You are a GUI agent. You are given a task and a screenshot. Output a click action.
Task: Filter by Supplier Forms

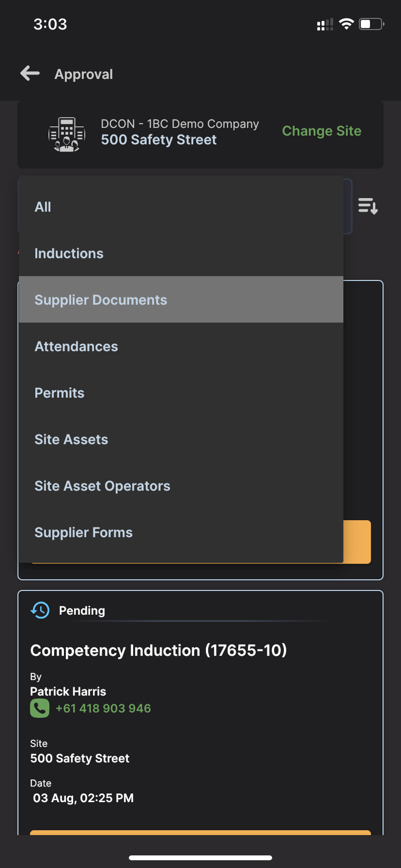pyautogui.click(x=83, y=532)
